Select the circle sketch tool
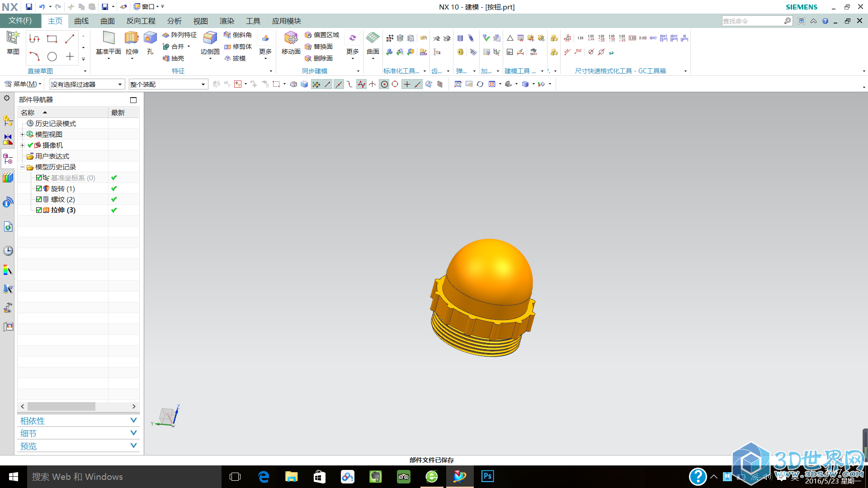Viewport: 868px width, 488px height. (52, 56)
